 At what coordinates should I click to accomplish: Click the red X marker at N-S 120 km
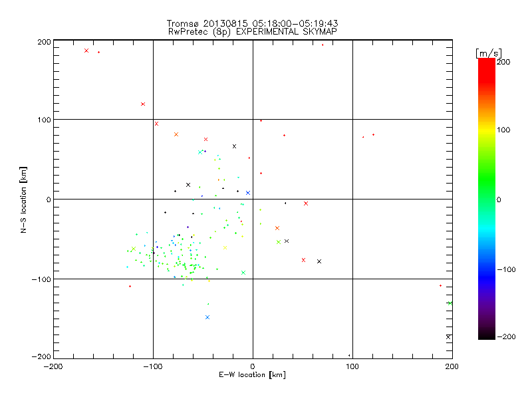coord(143,104)
